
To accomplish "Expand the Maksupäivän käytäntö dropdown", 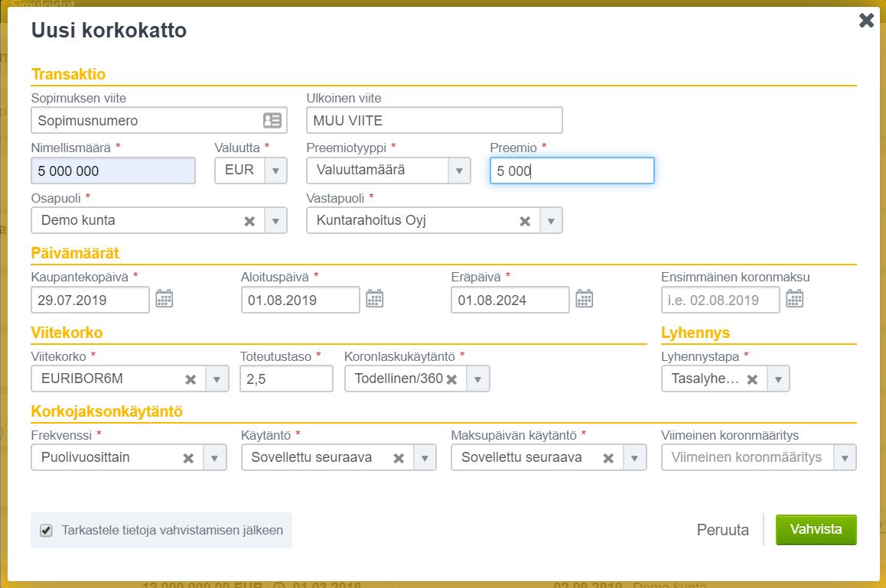I will (634, 457).
